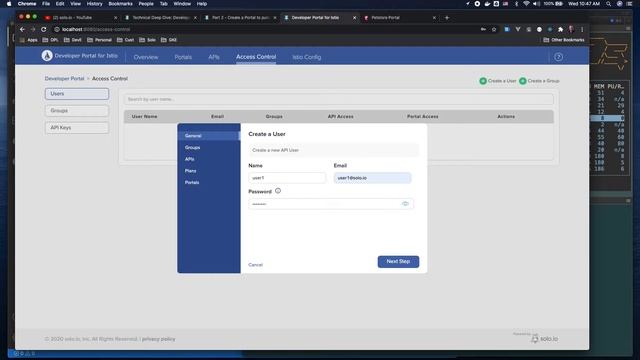Click the Next Step button
640x360 pixels.
[398, 262]
